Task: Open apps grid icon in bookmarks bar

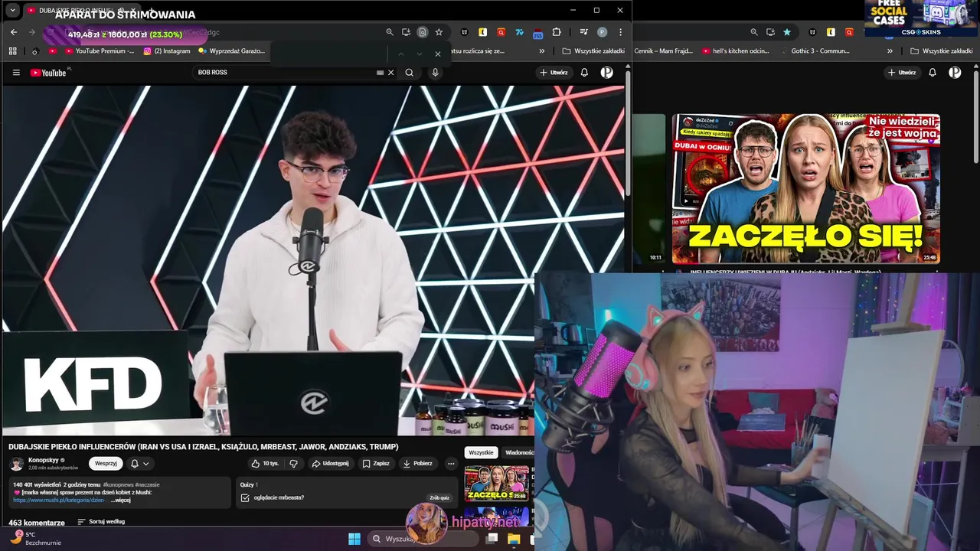Action: click(x=12, y=51)
